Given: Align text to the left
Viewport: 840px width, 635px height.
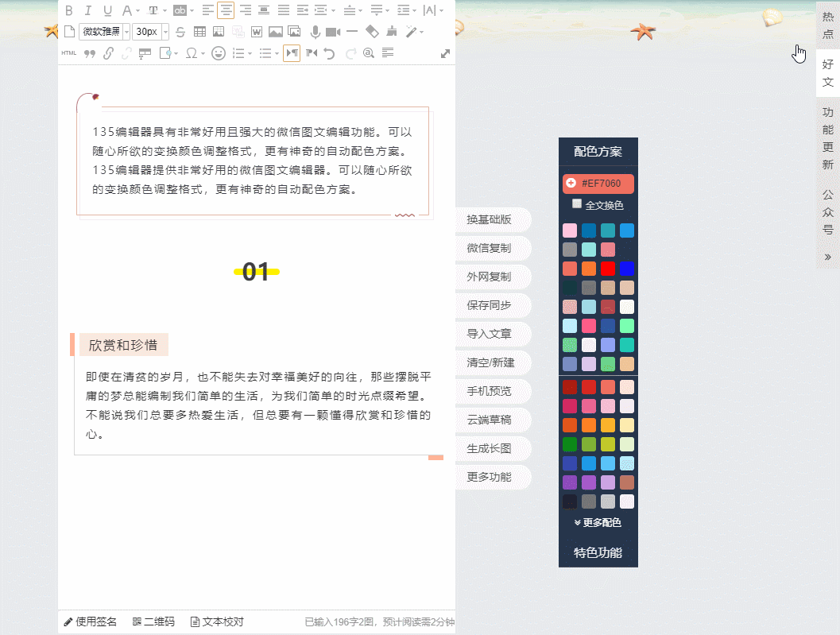Looking at the screenshot, I should (208, 10).
